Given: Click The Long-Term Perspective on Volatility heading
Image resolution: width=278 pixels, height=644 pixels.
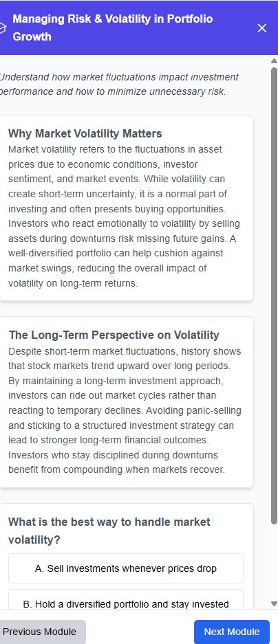Looking at the screenshot, I should point(114,335).
